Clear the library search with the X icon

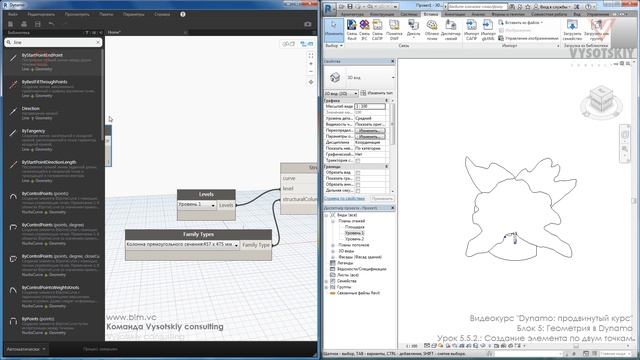98,42
